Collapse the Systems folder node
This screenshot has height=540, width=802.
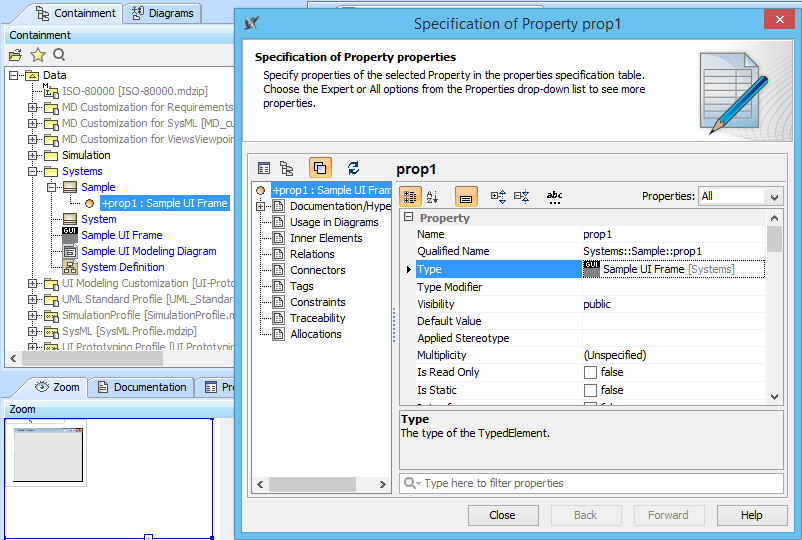pyautogui.click(x=33, y=171)
